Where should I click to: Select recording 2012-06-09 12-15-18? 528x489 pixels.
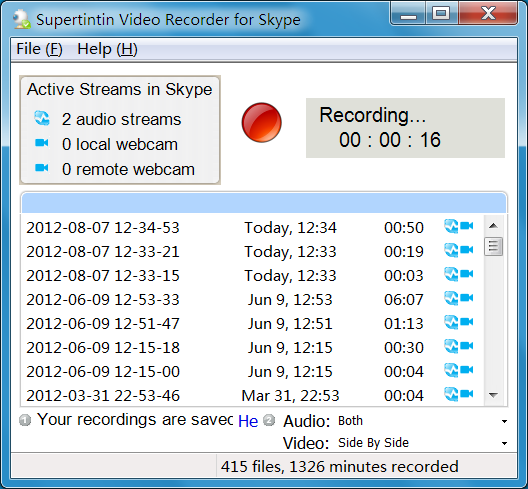click(x=252, y=348)
